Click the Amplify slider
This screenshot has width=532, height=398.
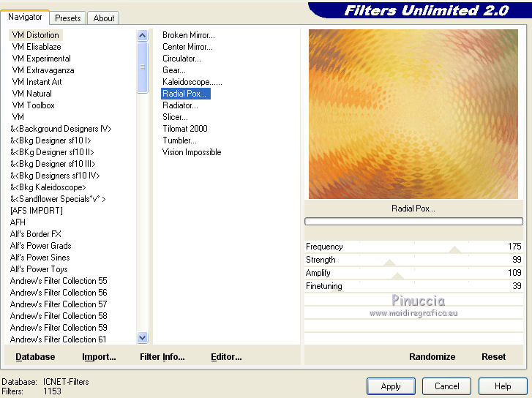coord(413,273)
